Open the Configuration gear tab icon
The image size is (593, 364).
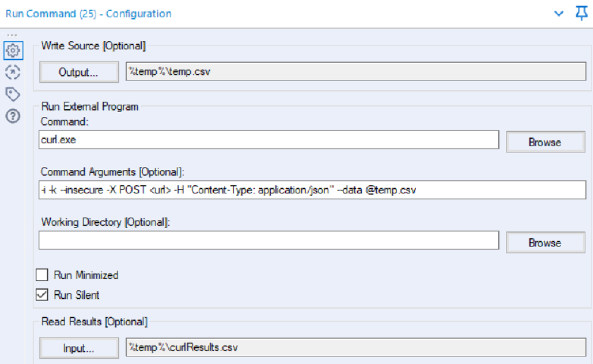(13, 50)
